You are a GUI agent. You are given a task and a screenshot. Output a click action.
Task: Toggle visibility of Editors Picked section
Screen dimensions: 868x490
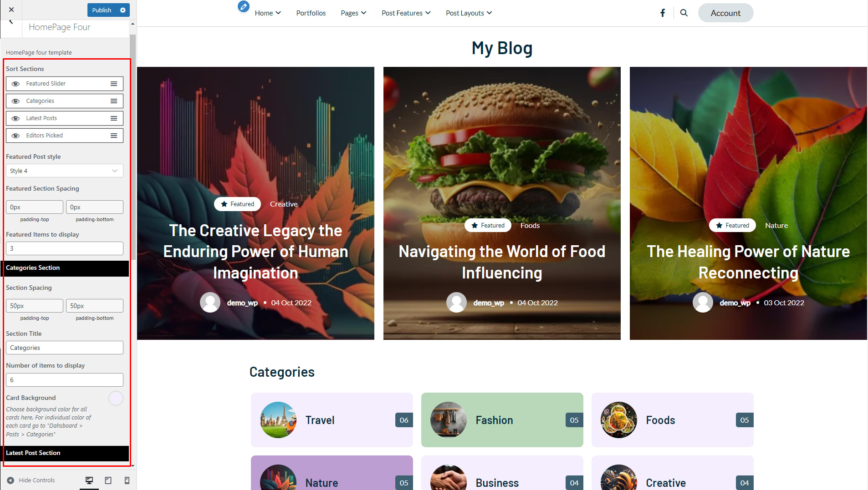(15, 136)
